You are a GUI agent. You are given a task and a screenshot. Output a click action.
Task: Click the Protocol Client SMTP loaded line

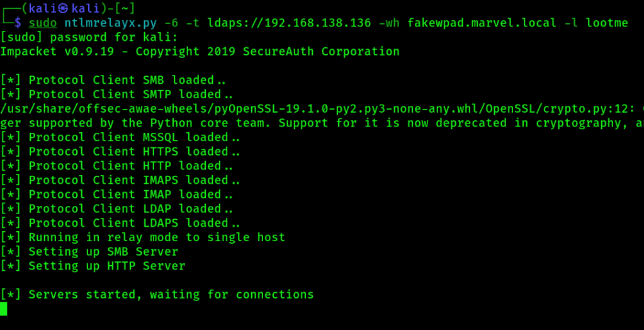[117, 94]
